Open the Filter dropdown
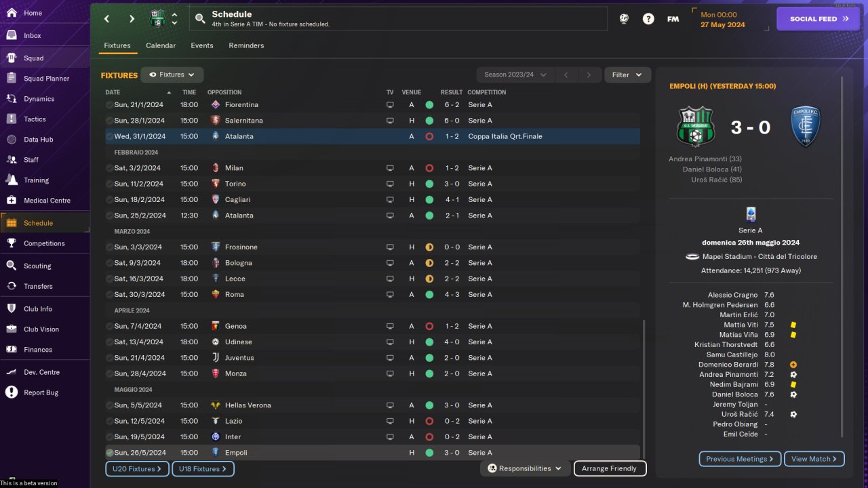The image size is (868, 488). (627, 75)
